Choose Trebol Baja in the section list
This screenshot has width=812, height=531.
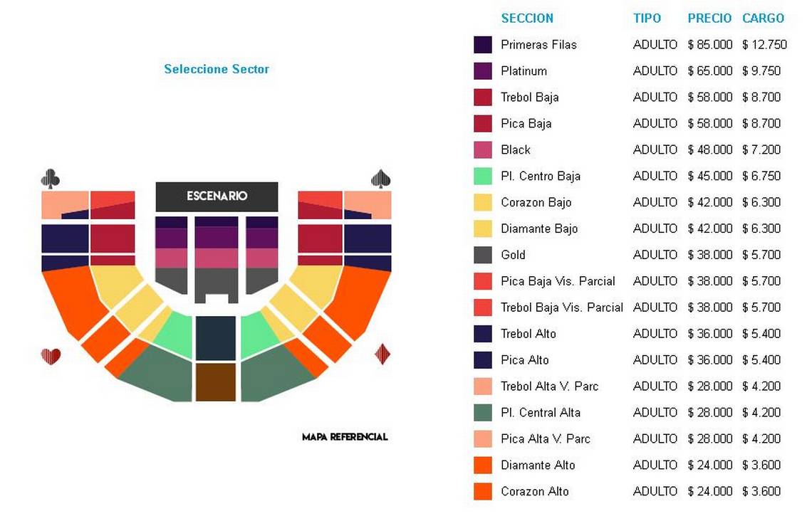click(x=530, y=98)
